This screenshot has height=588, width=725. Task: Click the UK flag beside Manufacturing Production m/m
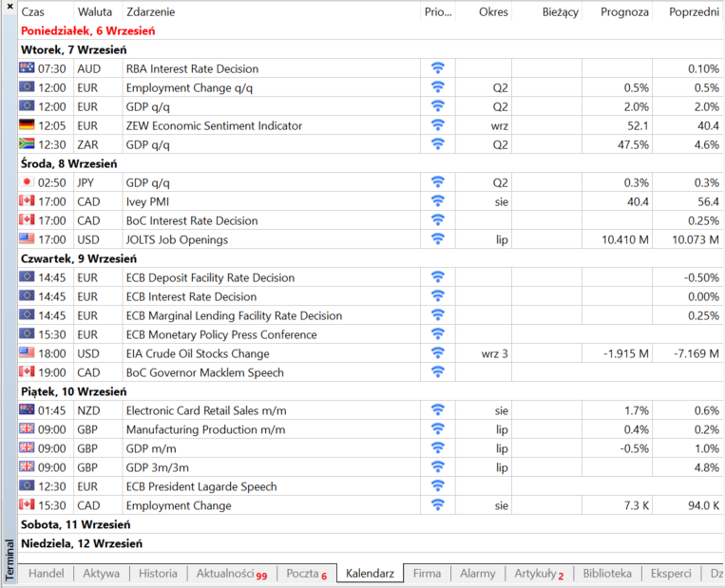[x=27, y=428]
